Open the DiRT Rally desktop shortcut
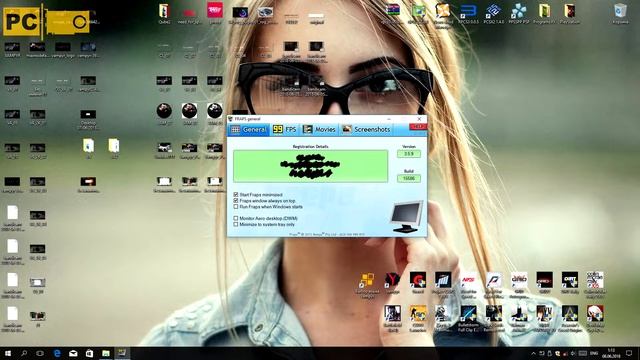 570,282
